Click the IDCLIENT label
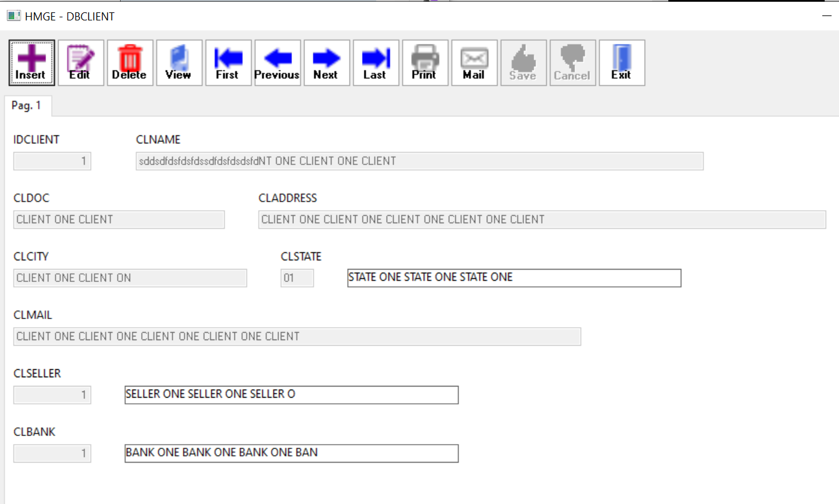This screenshot has width=839, height=504. pos(37,140)
